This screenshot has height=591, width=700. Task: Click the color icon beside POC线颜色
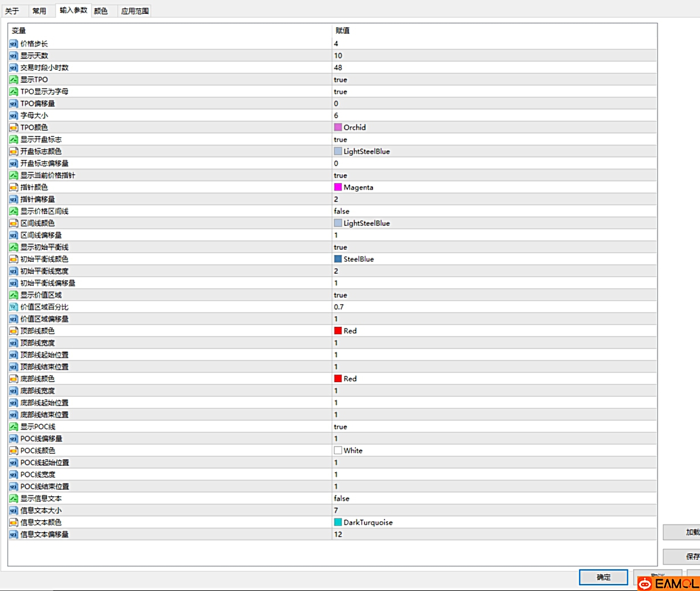tap(14, 451)
